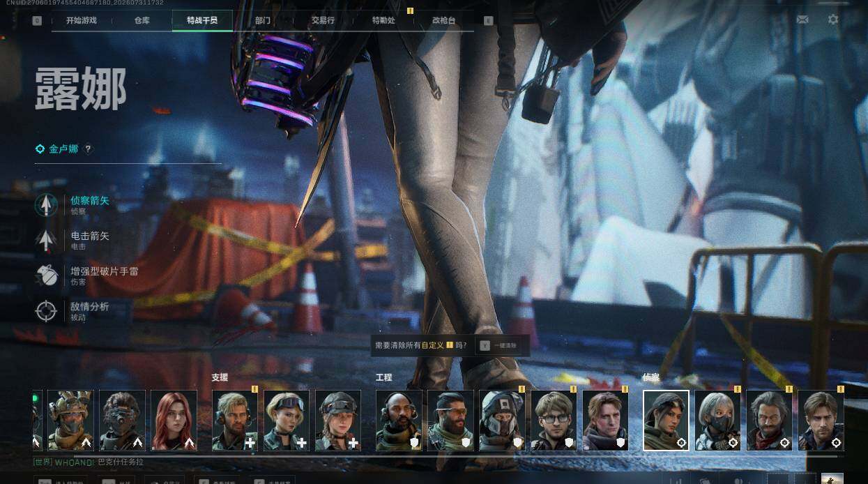Click the 一键清除 clear-all button
Image resolution: width=868 pixels, height=484 pixels.
499,345
